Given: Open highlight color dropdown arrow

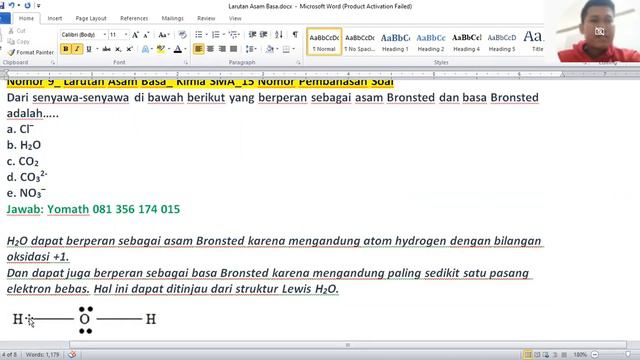Looking at the screenshot, I should 169,49.
